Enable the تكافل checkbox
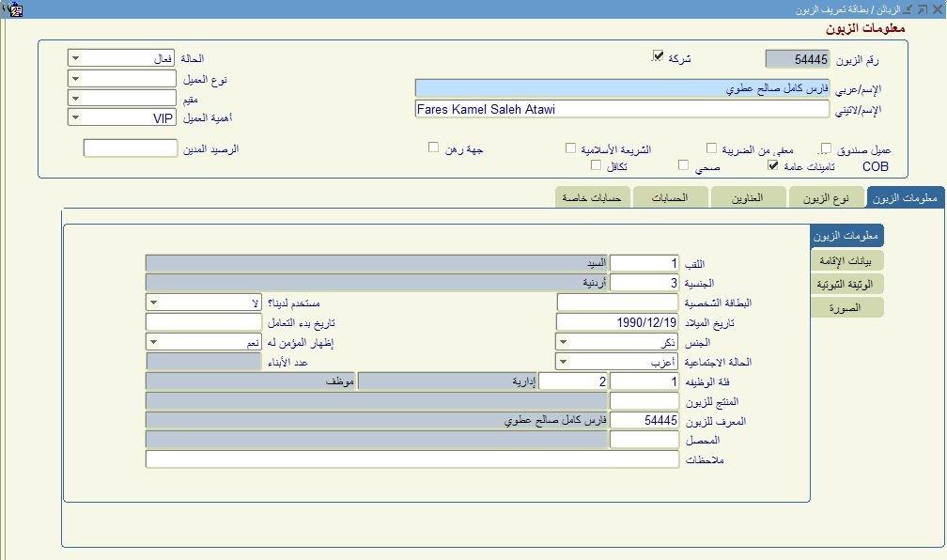Viewport: 947px width, 560px height. click(596, 165)
